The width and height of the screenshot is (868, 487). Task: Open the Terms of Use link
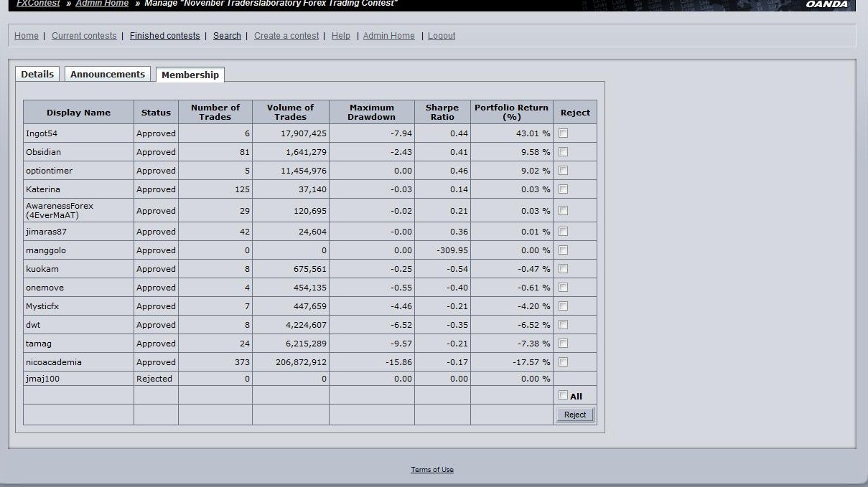[432, 470]
